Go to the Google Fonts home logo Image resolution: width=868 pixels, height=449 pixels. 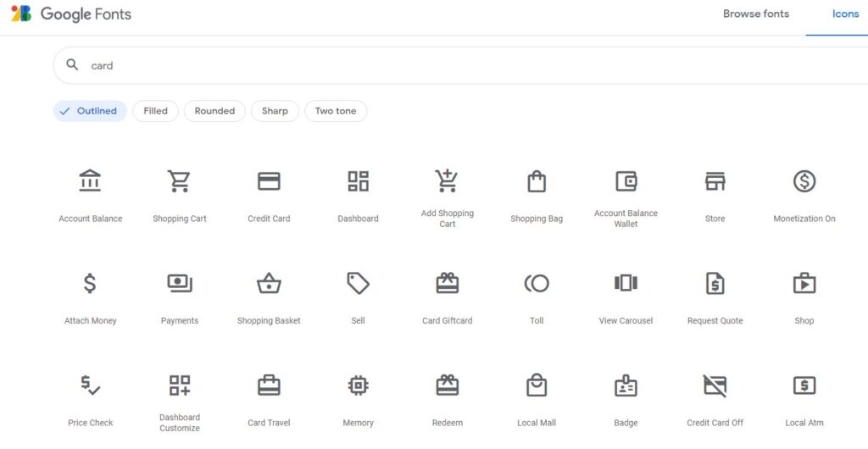pyautogui.click(x=71, y=14)
